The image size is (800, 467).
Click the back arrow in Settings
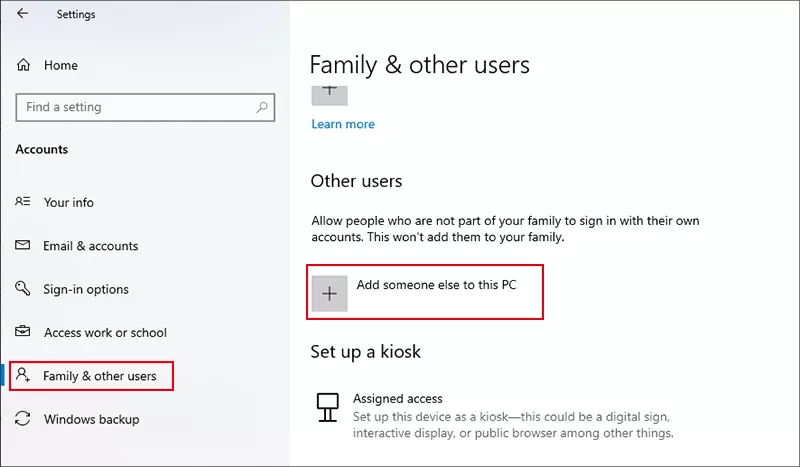(22, 14)
